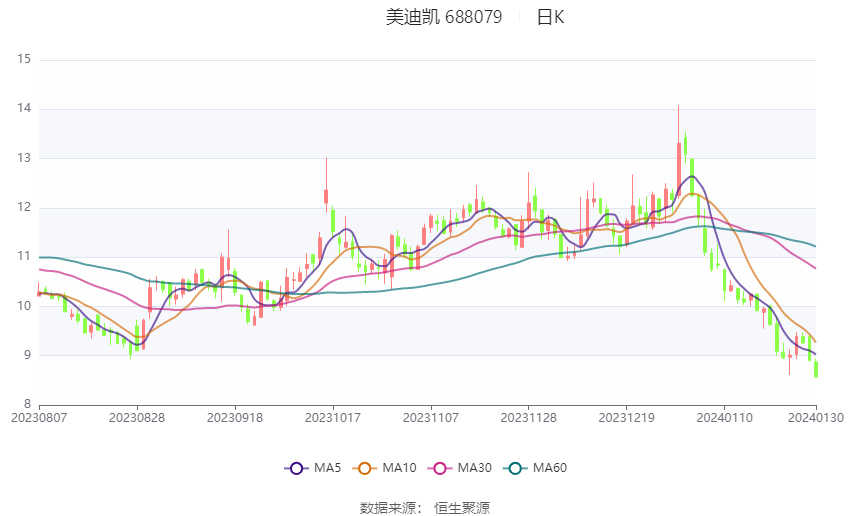The image size is (850, 516).
Task: Click the 20240130 date axis label
Action: click(816, 418)
